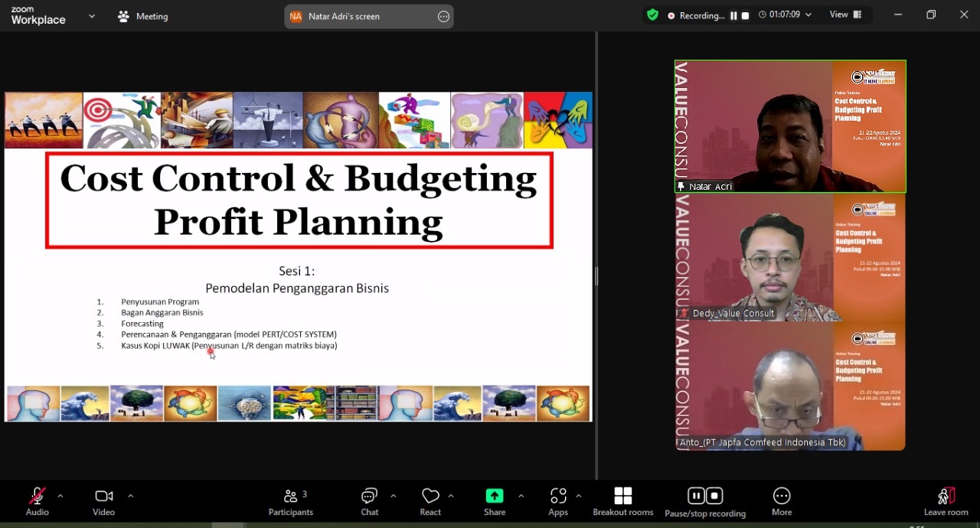
Task: Expand the video options arrow next to Video
Action: point(130,496)
